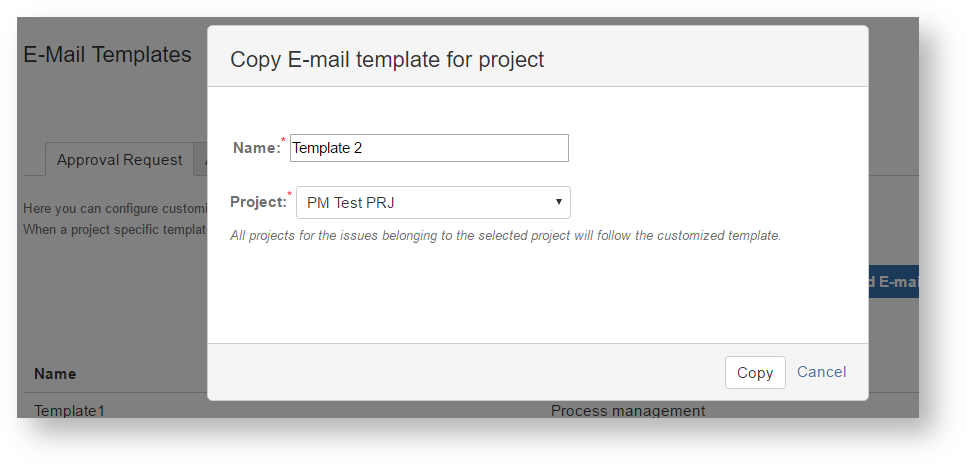Click the "E-Mail Templates" page heading
Screen dimensions: 967x466
tap(107, 55)
